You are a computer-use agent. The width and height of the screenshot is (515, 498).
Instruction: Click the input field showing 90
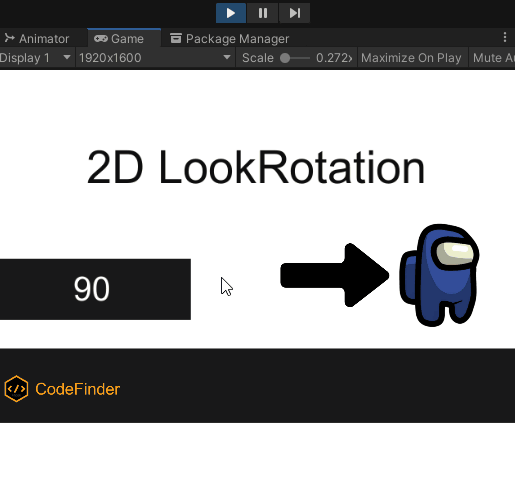(95, 289)
